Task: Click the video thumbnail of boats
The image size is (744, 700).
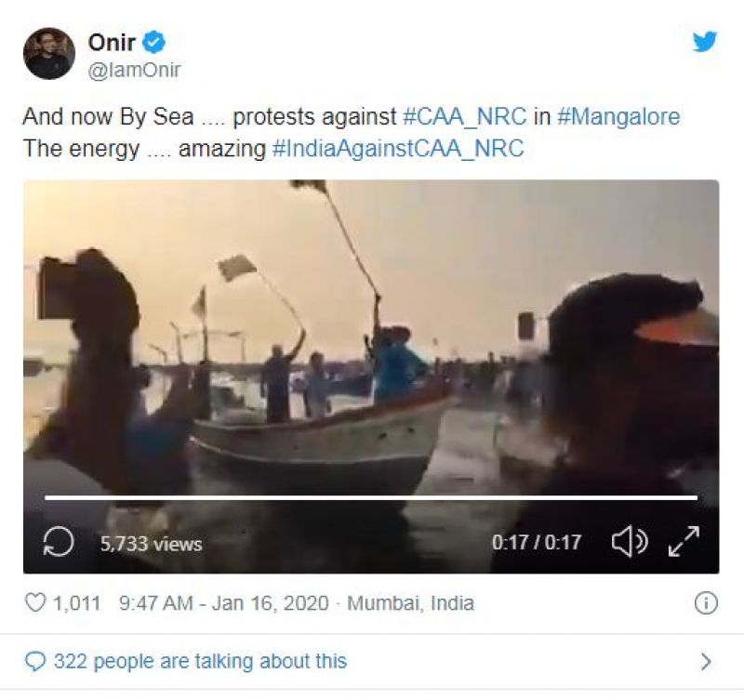Action: click(x=370, y=353)
